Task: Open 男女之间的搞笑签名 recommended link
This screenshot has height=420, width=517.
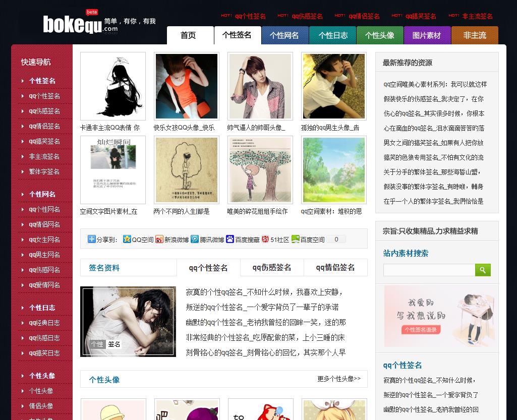Action: click(x=434, y=143)
